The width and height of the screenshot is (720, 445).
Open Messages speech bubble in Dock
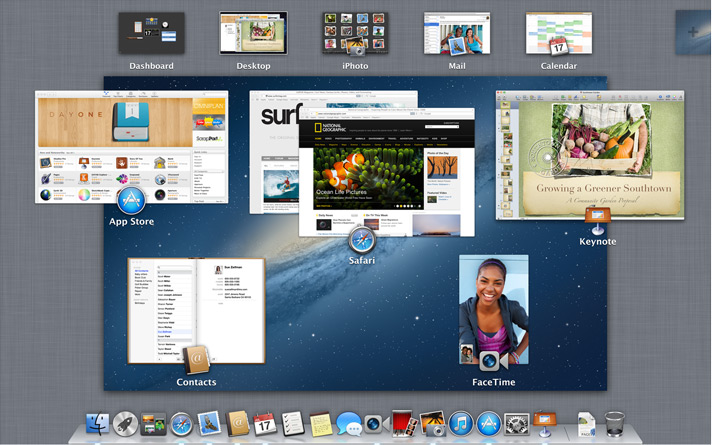[x=348, y=425]
